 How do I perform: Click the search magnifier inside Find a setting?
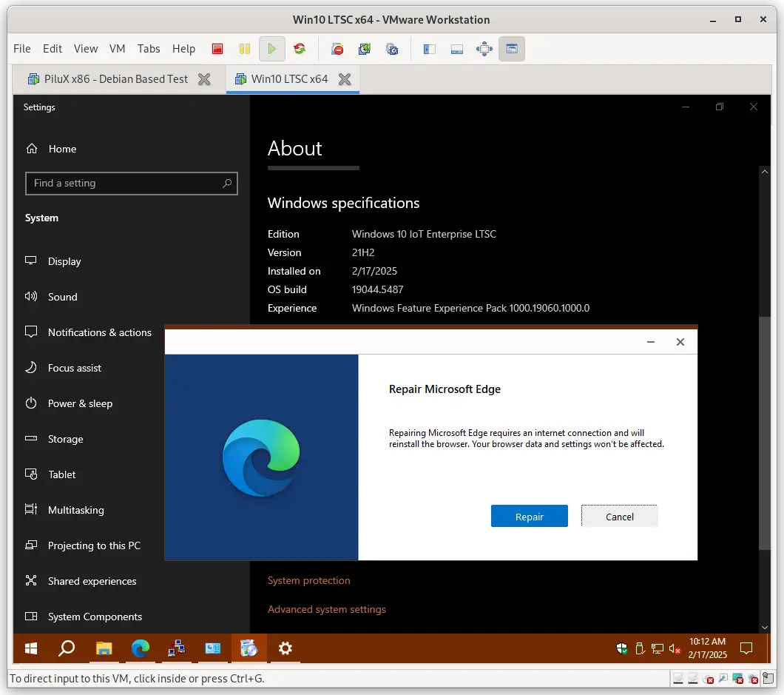tap(227, 183)
